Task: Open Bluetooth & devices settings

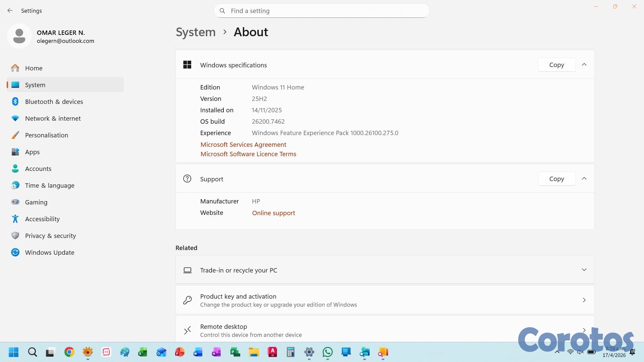Action: [x=54, y=102]
